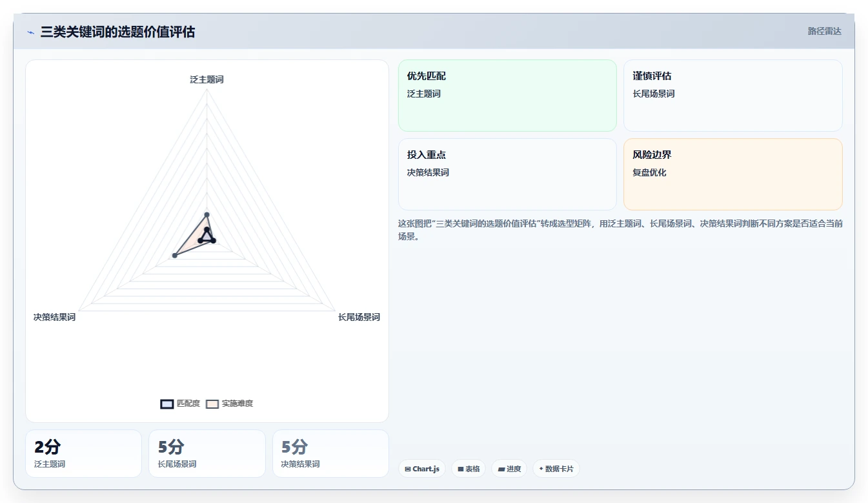Click the 实施难度 data point on 泛主题词 axis
The width and height of the screenshot is (868, 503).
pos(207,214)
